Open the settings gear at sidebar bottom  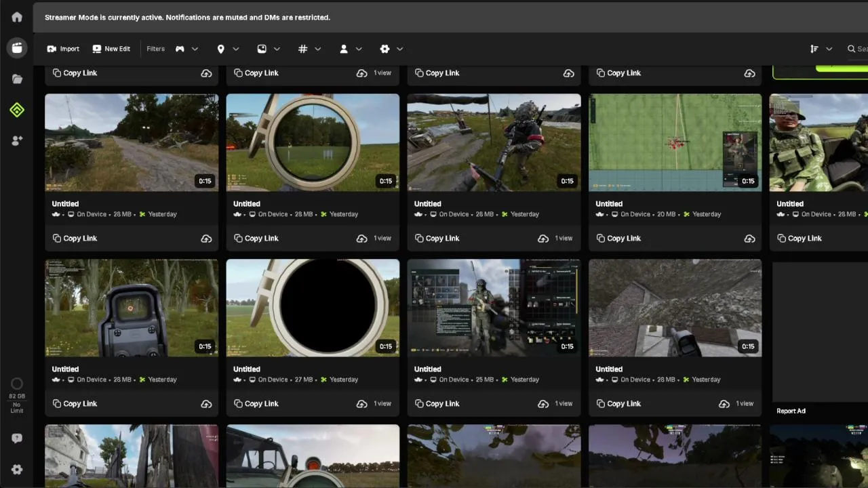coord(17,470)
